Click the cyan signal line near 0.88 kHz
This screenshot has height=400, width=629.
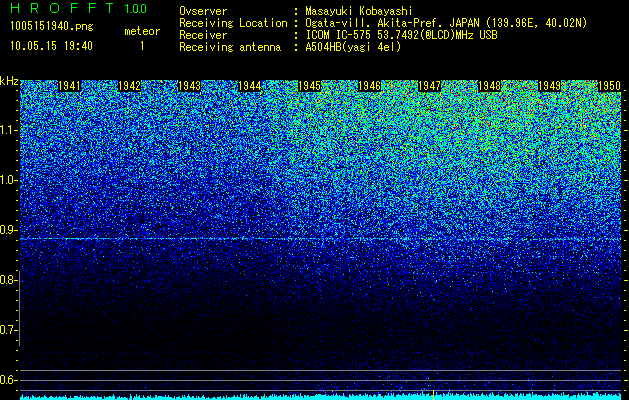coord(320,239)
